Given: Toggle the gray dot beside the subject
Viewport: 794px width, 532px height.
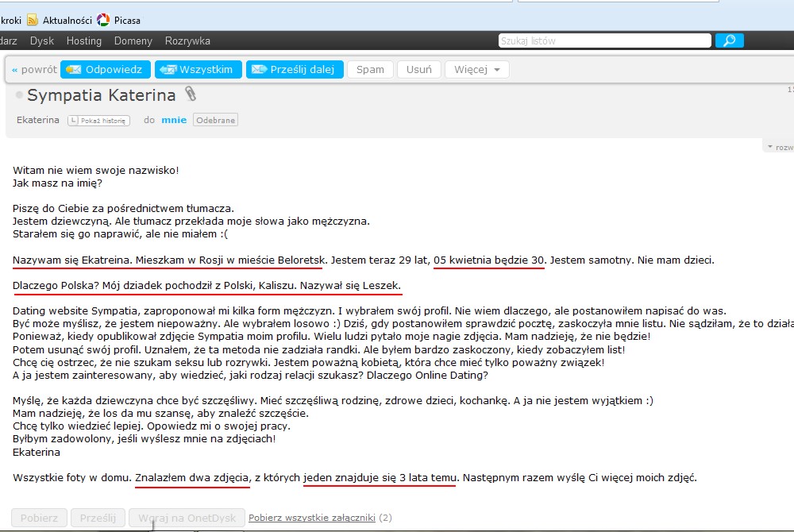Looking at the screenshot, I should [x=19, y=95].
